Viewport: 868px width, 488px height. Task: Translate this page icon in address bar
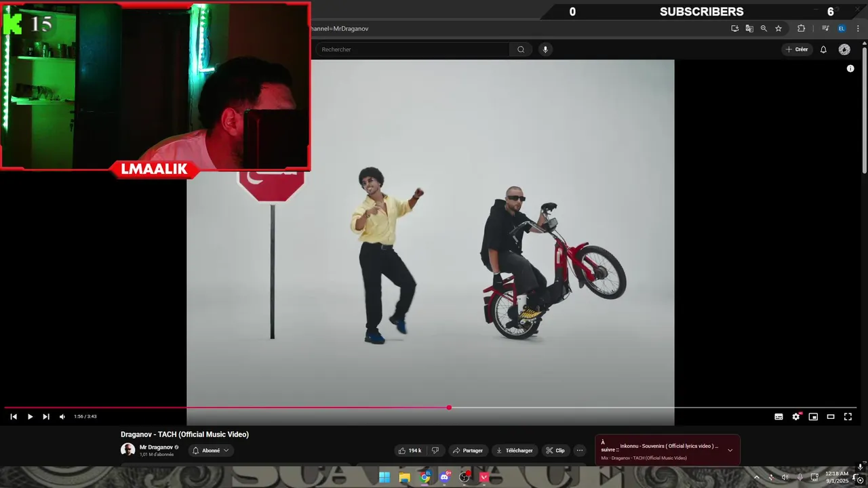coord(749,28)
